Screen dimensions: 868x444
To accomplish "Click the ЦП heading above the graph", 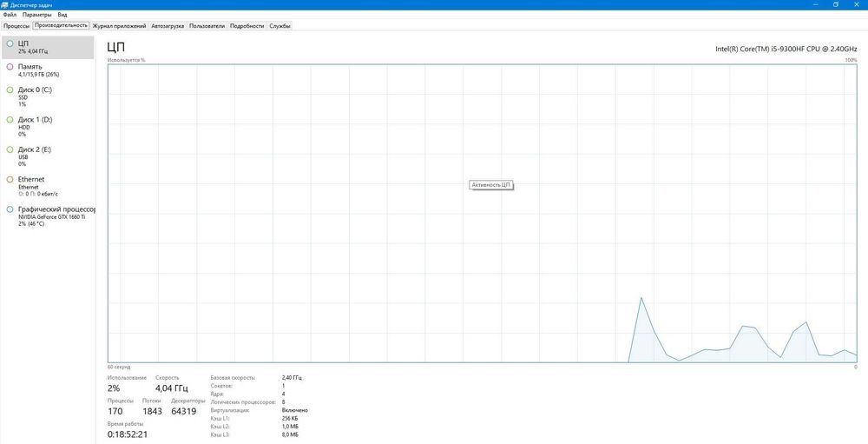I will pyautogui.click(x=116, y=48).
